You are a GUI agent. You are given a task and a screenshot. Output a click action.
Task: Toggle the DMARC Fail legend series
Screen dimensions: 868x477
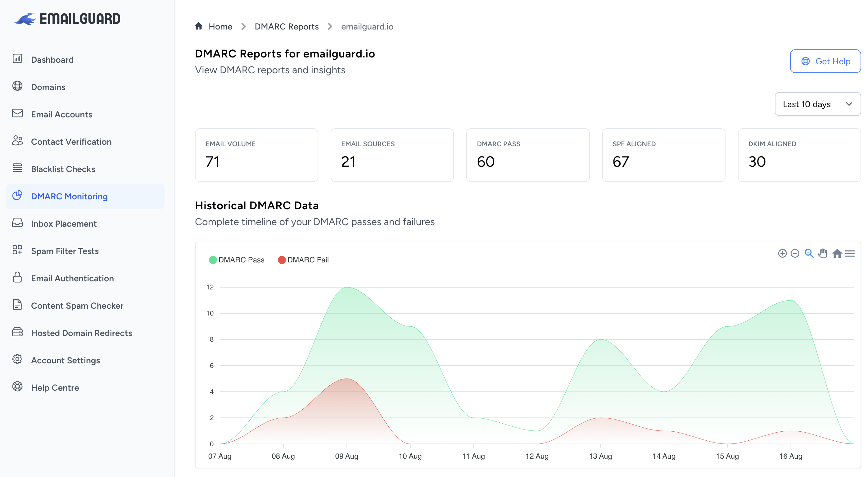(x=308, y=260)
